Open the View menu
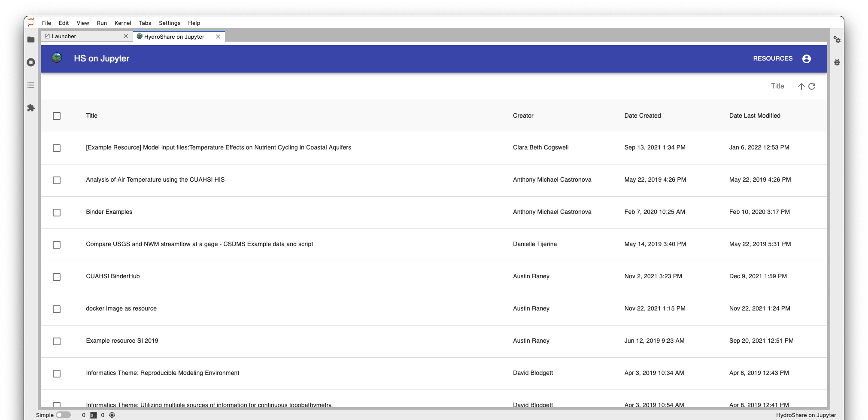This screenshot has width=868, height=420. pos(83,23)
